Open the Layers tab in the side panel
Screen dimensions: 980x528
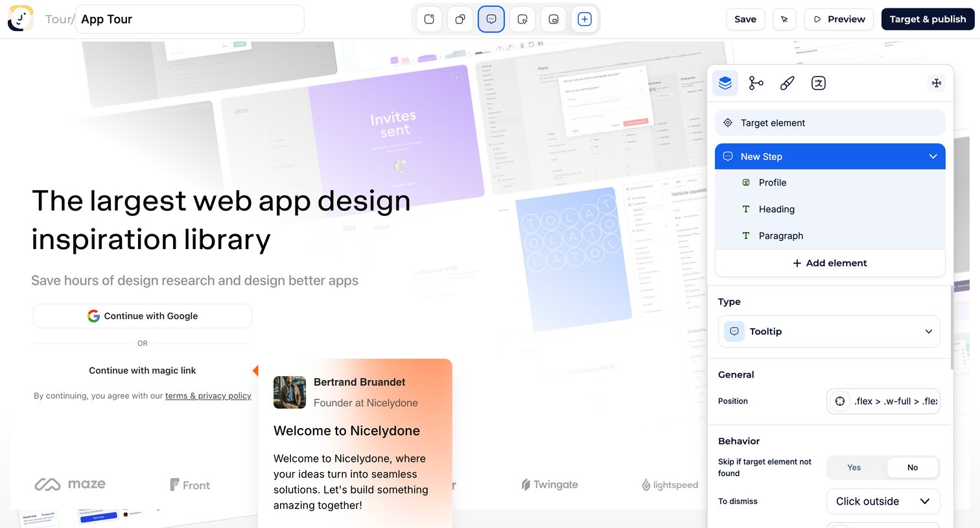click(x=725, y=83)
